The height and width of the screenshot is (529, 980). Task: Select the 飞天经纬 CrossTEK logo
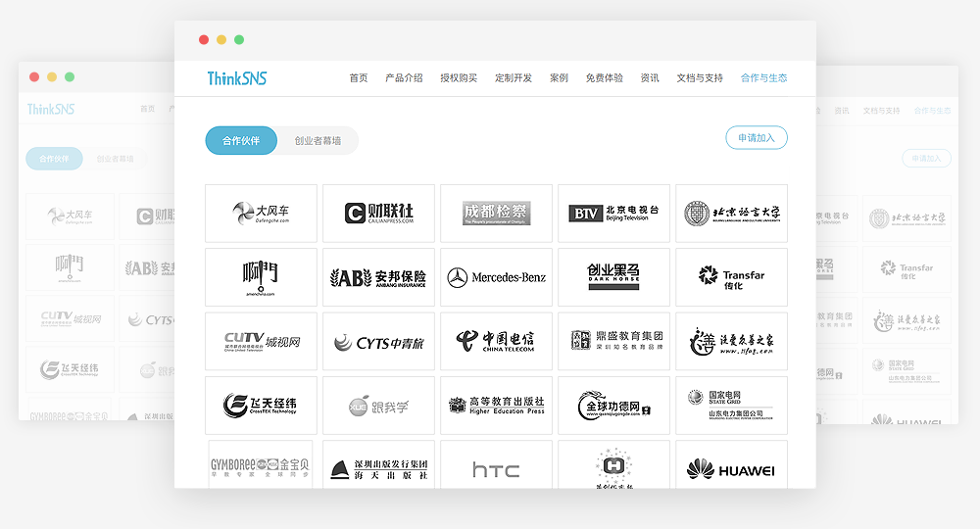[x=262, y=406]
